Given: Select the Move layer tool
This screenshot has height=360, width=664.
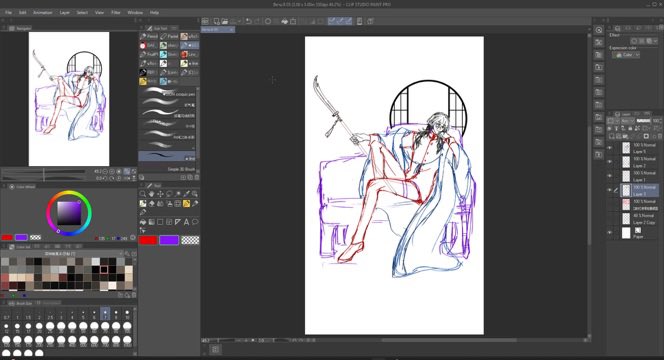Looking at the screenshot, I should (x=160, y=194).
